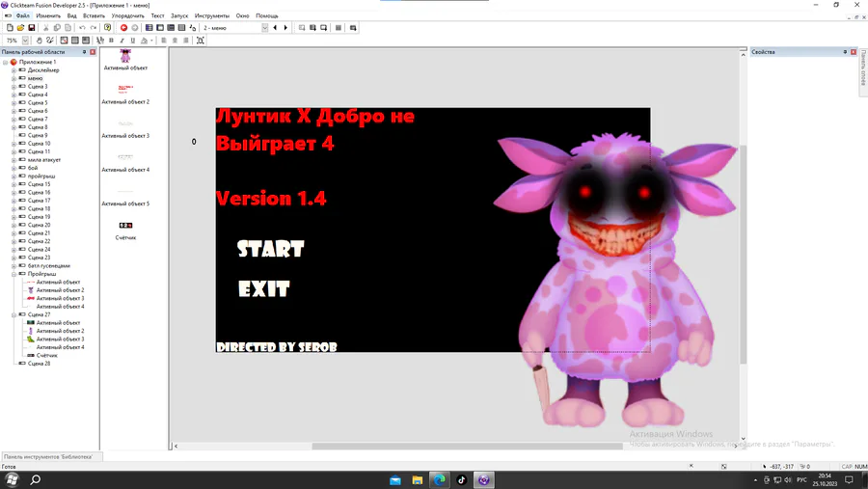Click the New file toolbar icon
The width and height of the screenshot is (868, 489).
[10, 28]
